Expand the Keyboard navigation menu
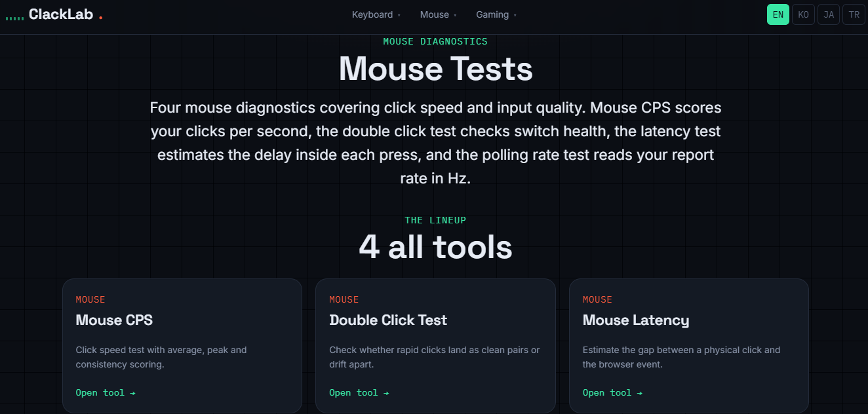Screen dimensions: 868x414 [x=376, y=14]
